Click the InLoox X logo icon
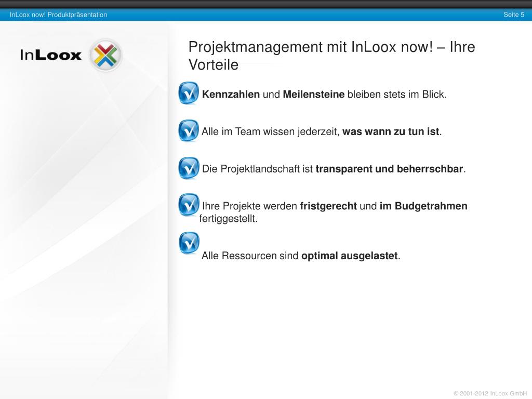The image size is (532, 399). (105, 55)
